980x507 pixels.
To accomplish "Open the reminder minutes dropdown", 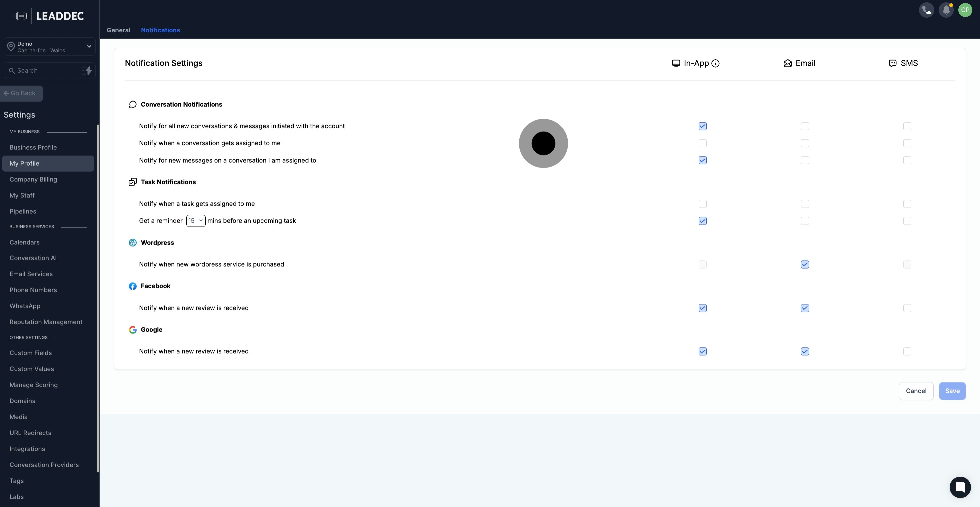I will tap(196, 221).
